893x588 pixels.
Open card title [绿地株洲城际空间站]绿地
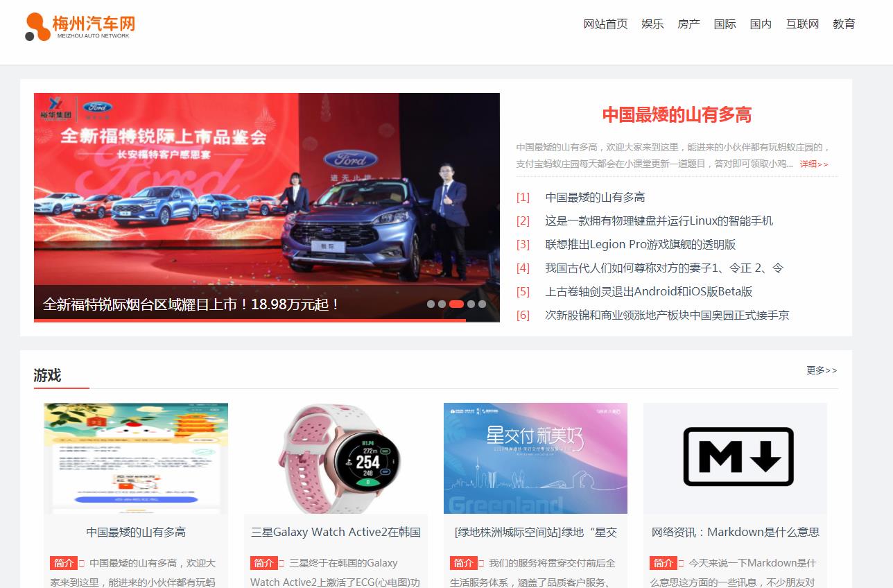[535, 532]
